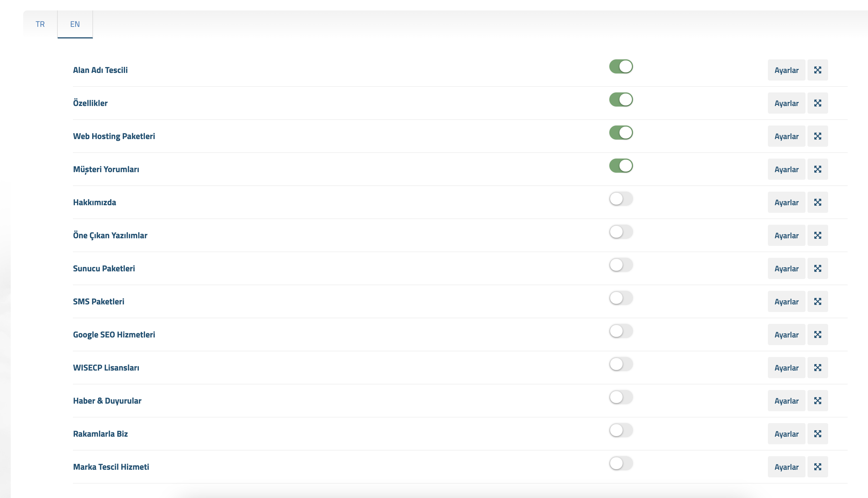Select the EN language tab

(x=75, y=24)
